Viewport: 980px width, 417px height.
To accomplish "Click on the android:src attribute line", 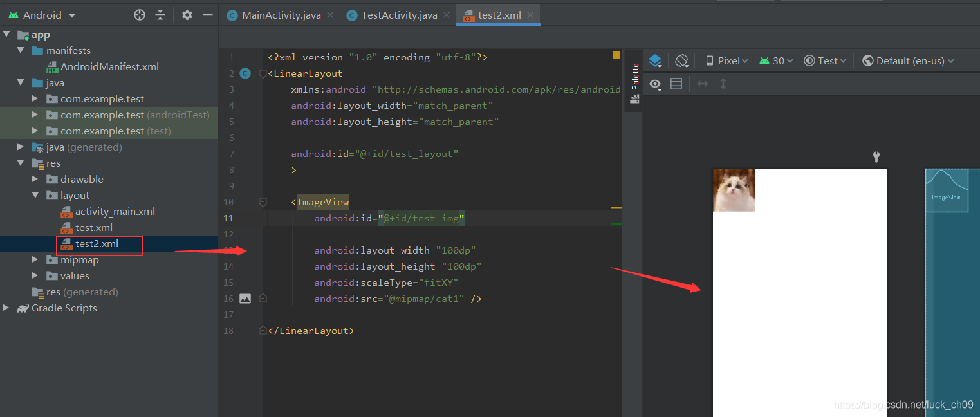I will [x=398, y=299].
